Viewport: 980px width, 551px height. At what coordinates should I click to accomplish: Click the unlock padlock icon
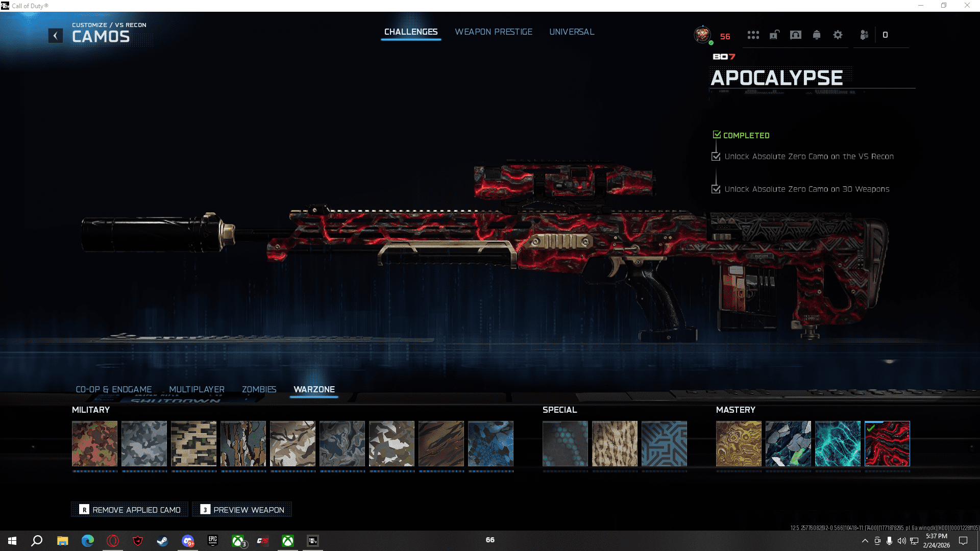click(x=774, y=35)
